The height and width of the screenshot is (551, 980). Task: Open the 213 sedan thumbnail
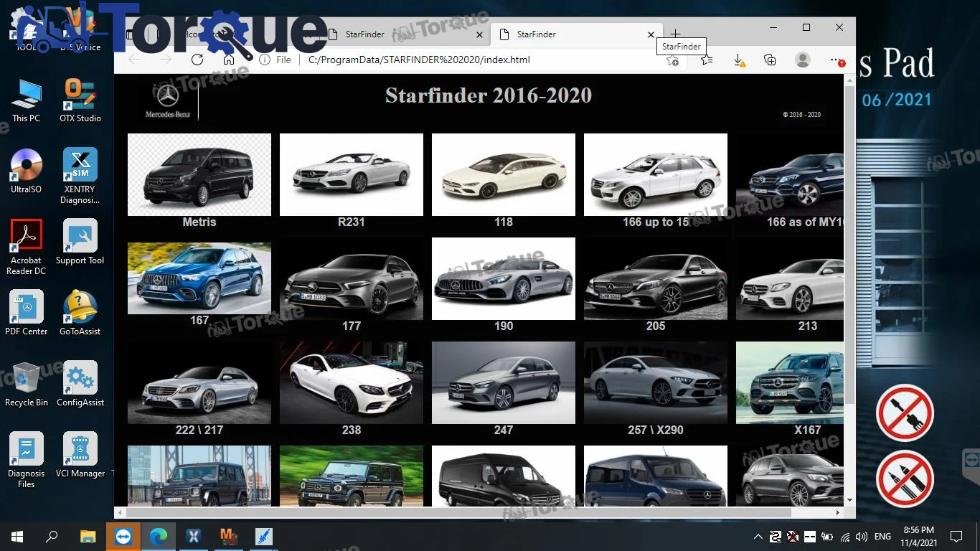click(790, 278)
